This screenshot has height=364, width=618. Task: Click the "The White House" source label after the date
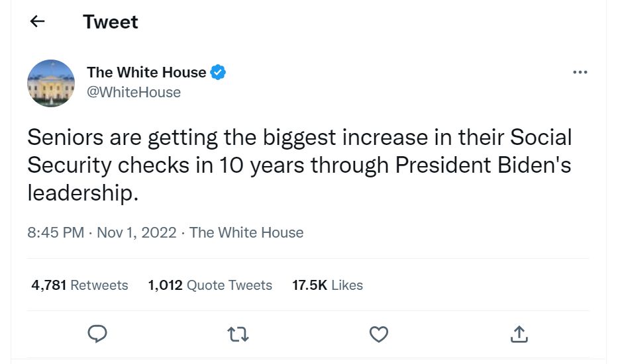(x=246, y=232)
